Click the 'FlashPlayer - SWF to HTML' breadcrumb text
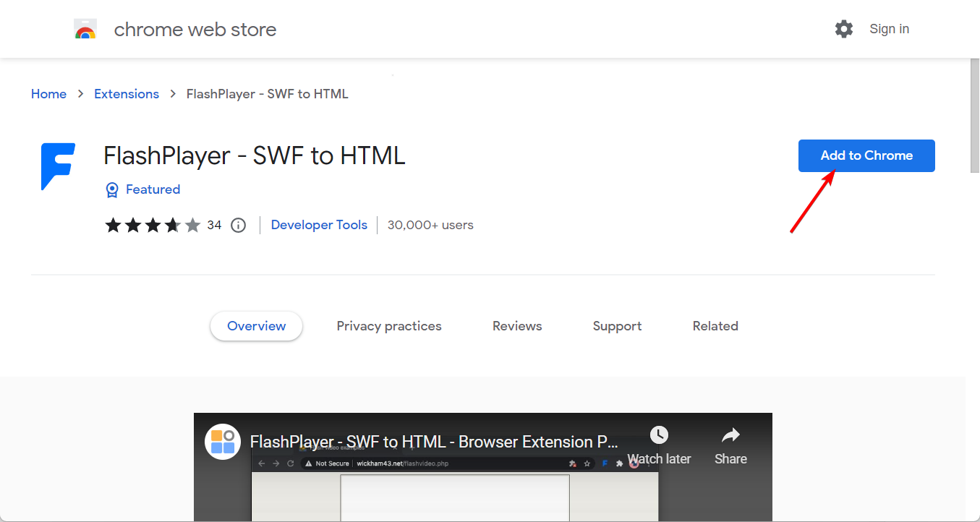Screen dimensions: 980x522 coord(268,94)
